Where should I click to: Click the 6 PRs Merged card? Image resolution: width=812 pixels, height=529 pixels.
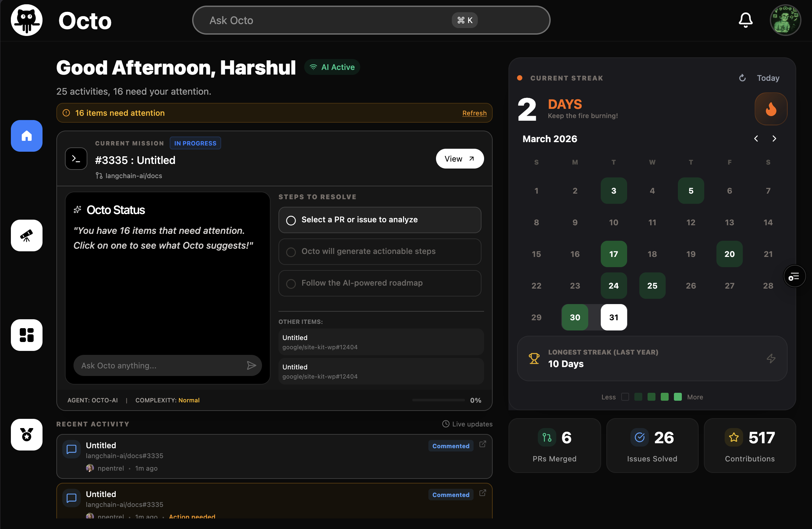(x=554, y=446)
